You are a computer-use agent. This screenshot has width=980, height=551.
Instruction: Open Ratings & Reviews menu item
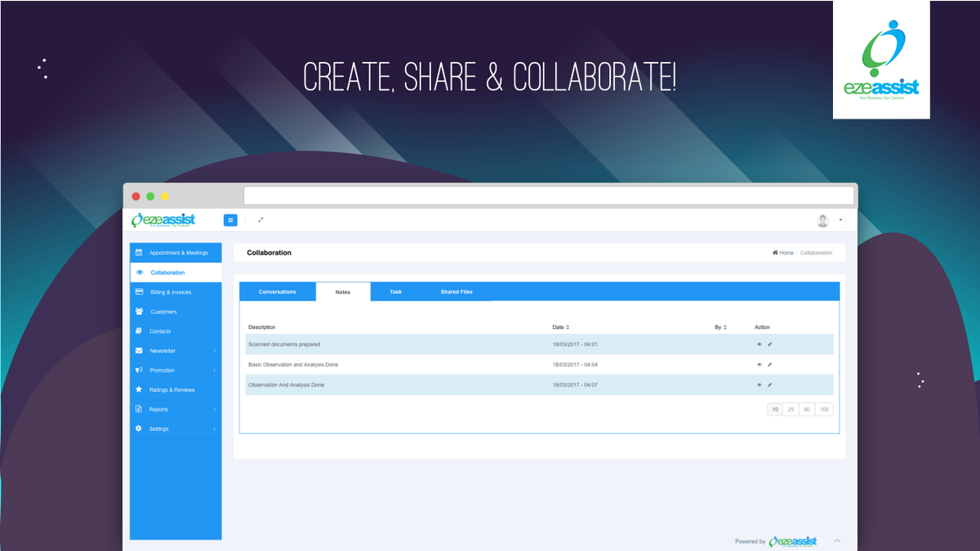[176, 390]
